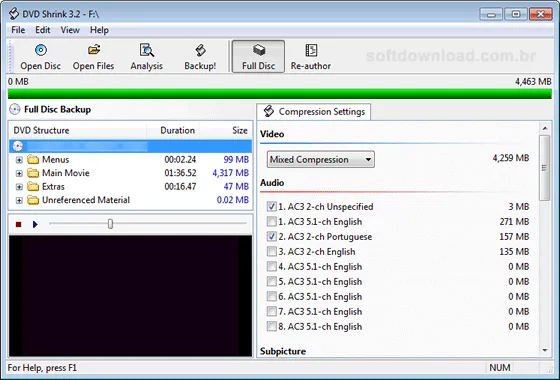Close the DVD Shrink window

click(x=541, y=15)
